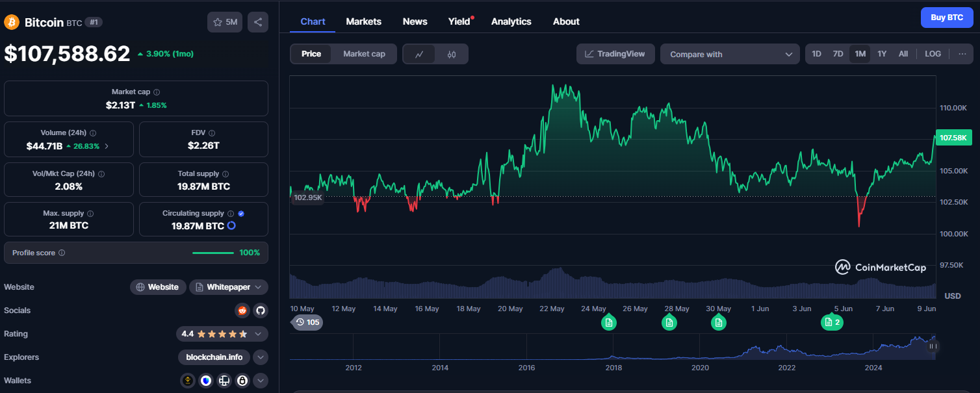Click info icon next to Total supply
The width and height of the screenshot is (980, 393).
[226, 174]
